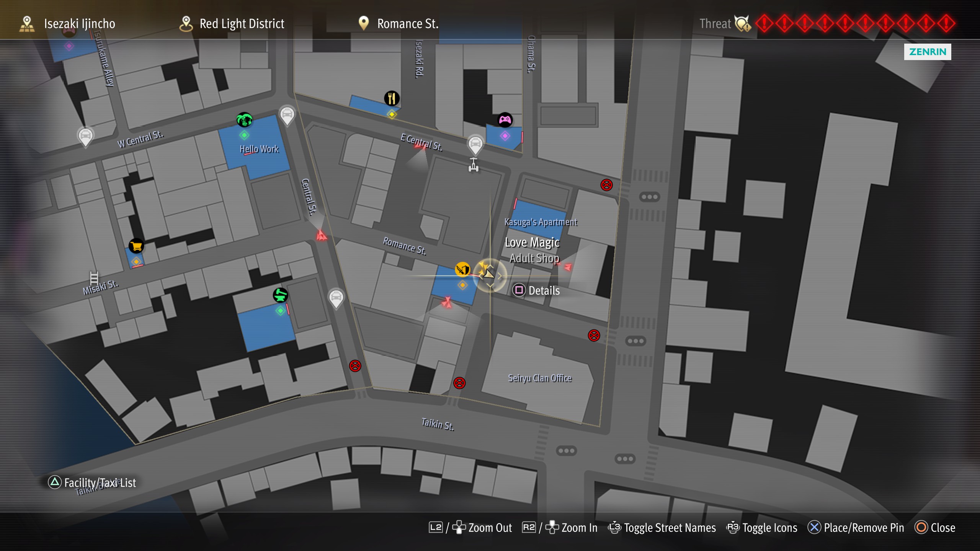Click the Hello Work building label
Viewport: 980px width, 551px height.
click(259, 149)
